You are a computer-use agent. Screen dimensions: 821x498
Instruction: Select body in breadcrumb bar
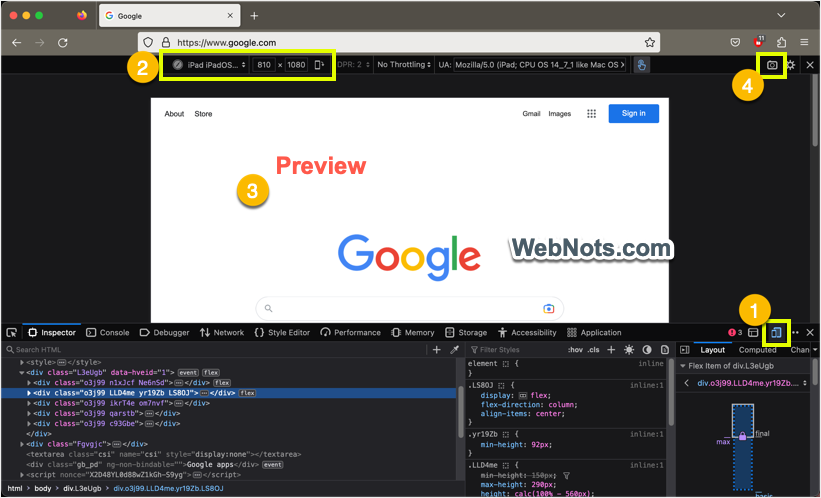(43, 489)
